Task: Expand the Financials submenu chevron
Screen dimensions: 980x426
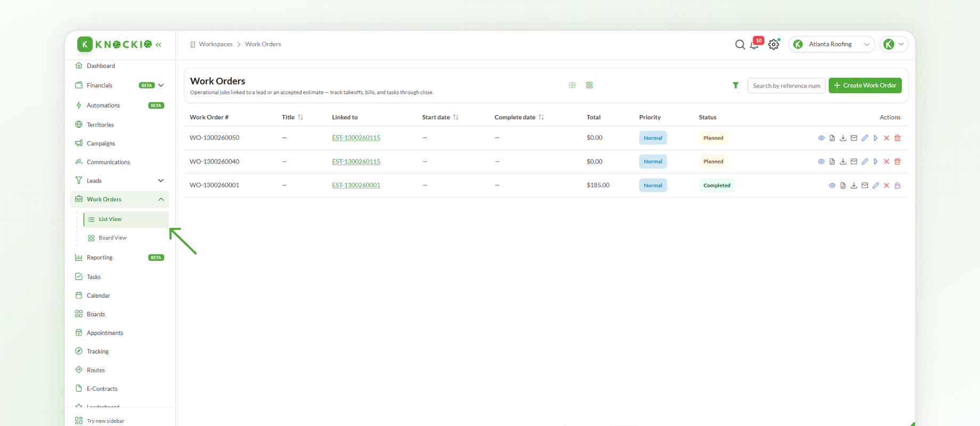Action: (x=161, y=85)
